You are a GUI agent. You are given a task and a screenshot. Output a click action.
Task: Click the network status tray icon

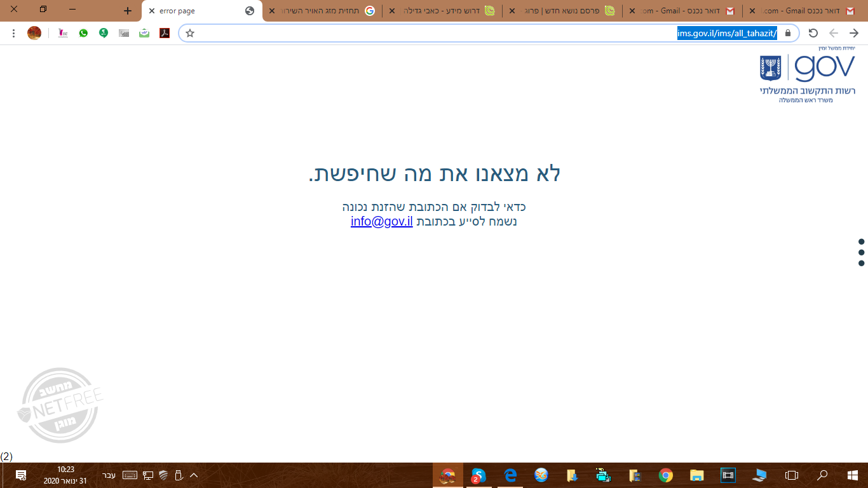click(x=148, y=475)
